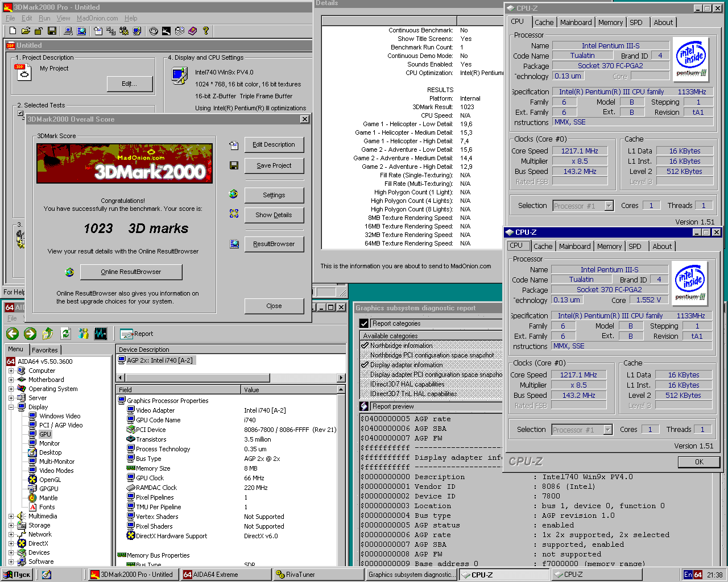Switch to Favorites tab in AIDA64
Image resolution: width=728 pixels, height=582 pixels.
tap(45, 350)
